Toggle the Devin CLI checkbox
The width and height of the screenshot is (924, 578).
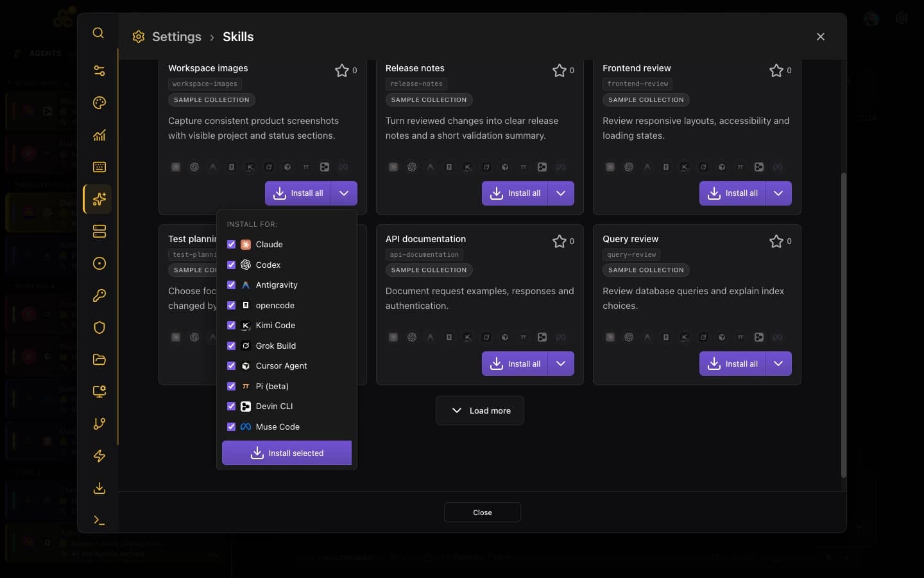tap(231, 406)
